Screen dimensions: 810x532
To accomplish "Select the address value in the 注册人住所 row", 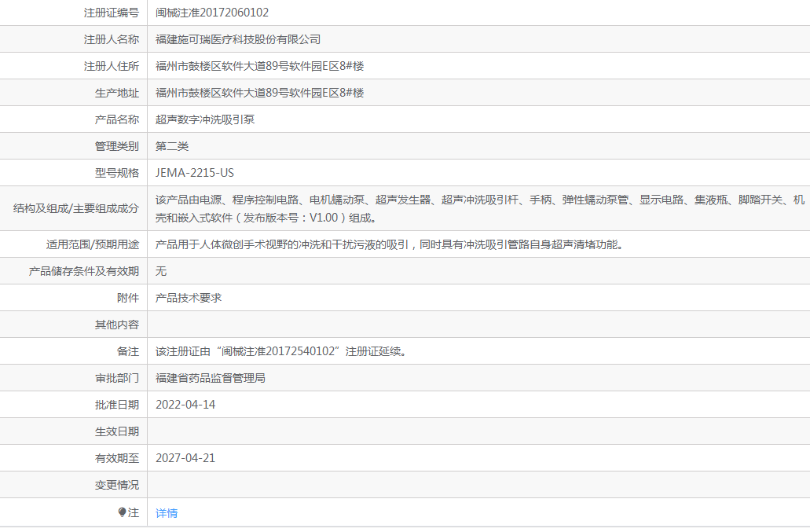I will point(260,66).
